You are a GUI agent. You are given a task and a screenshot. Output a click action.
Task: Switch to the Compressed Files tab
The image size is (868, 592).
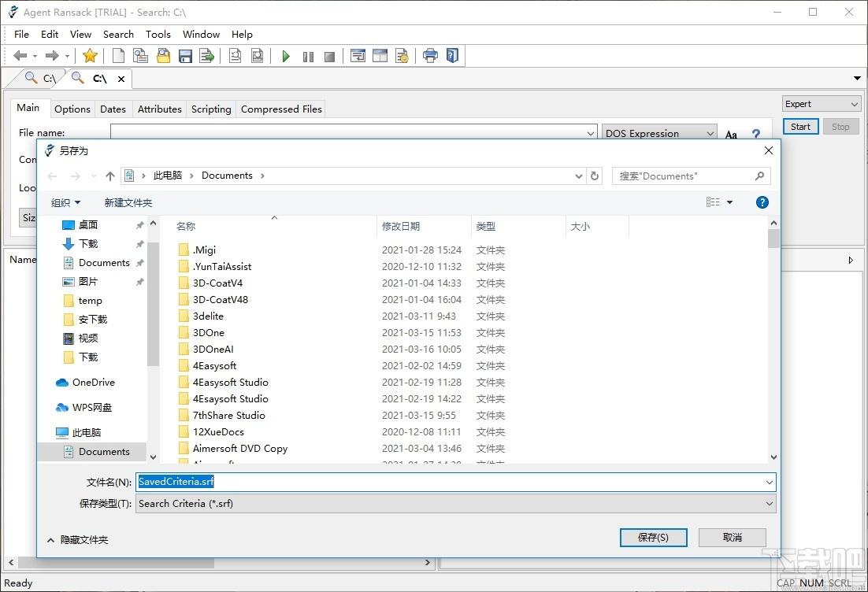click(x=281, y=109)
